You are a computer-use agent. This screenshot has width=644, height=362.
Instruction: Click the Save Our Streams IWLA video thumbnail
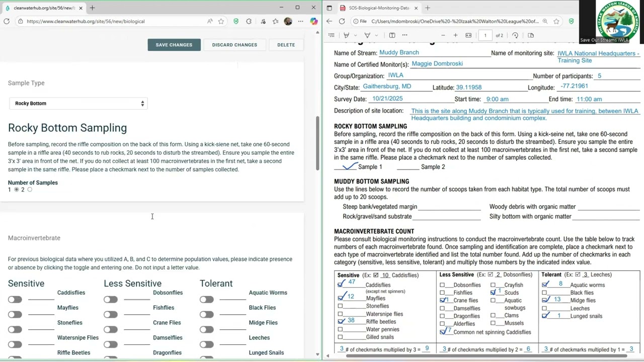(612, 22)
